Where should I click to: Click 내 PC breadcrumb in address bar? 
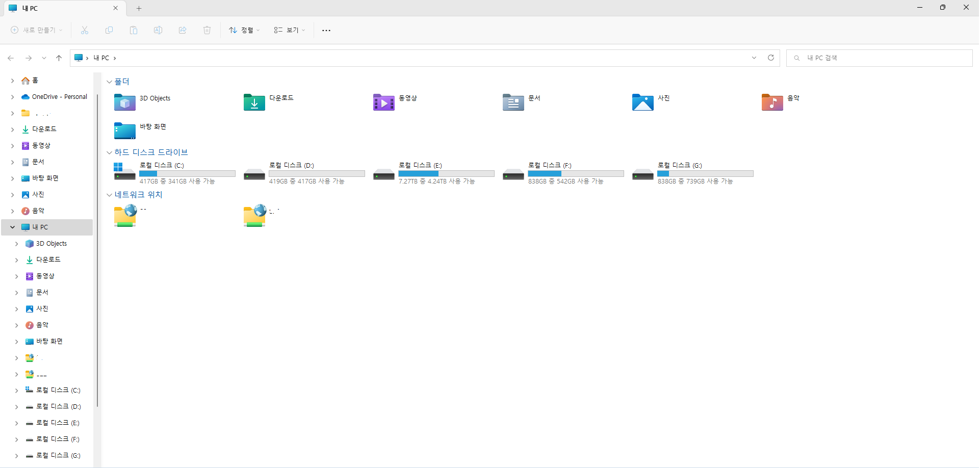(x=101, y=58)
